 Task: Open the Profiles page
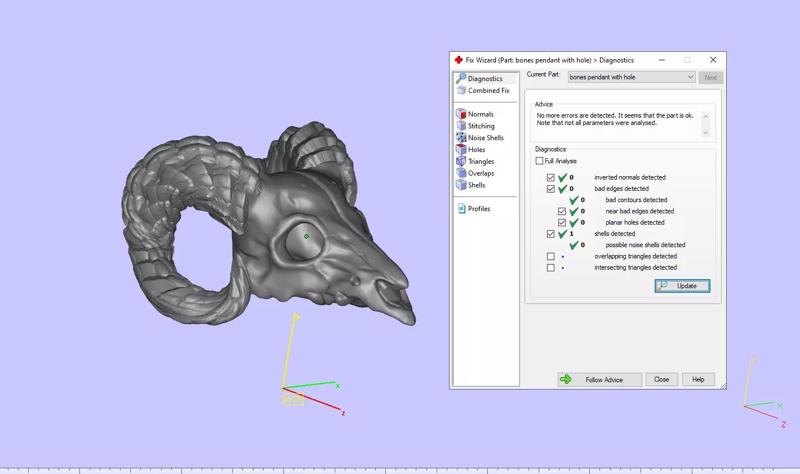(x=479, y=209)
